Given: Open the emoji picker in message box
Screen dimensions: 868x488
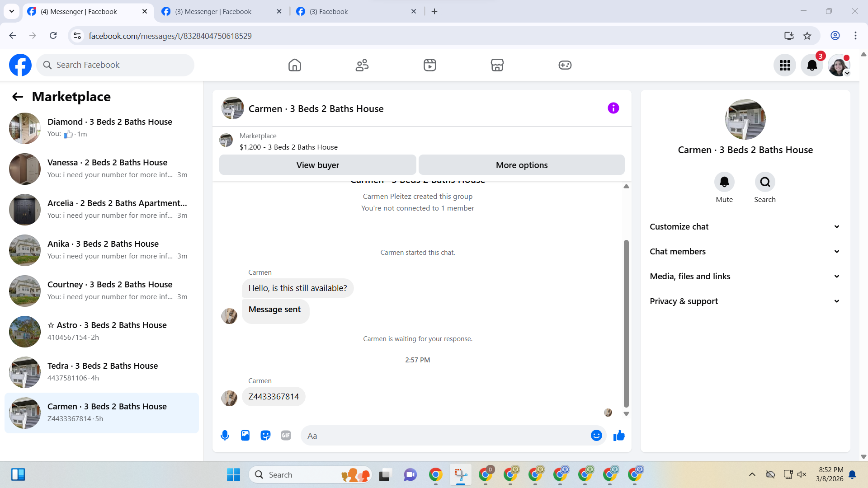Looking at the screenshot, I should tap(596, 436).
